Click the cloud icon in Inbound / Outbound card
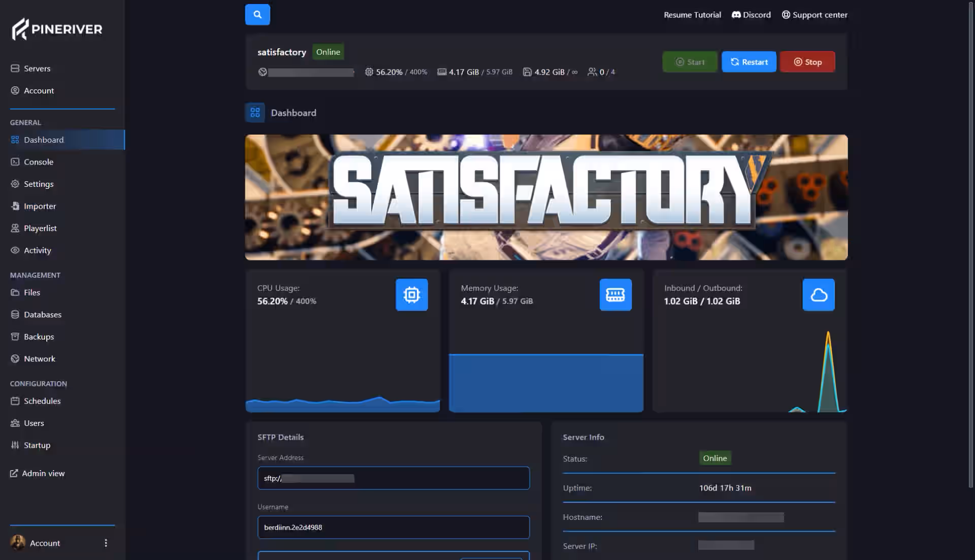This screenshot has height=560, width=975. coord(819,294)
